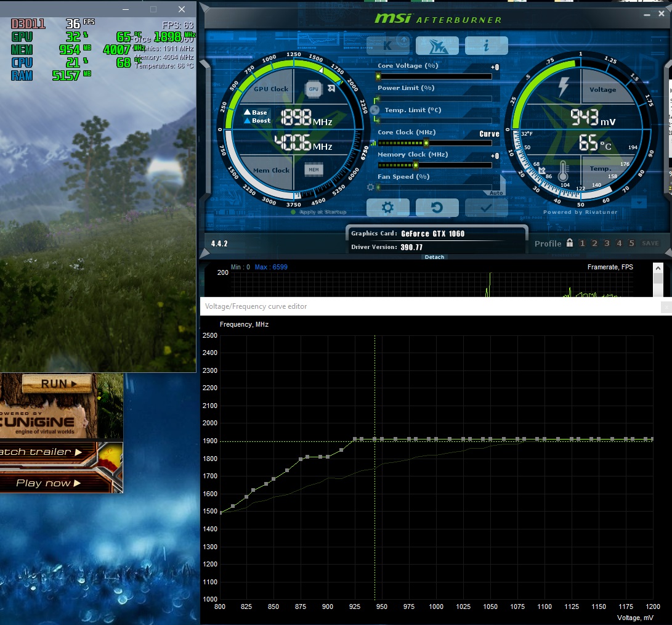Screen dimensions: 672x625
Task: Click the 'MSI Afterburner' title logo
Action: click(437, 19)
